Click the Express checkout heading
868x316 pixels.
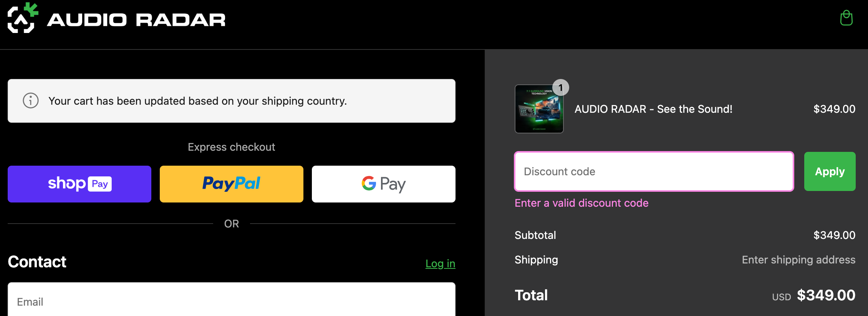(232, 147)
